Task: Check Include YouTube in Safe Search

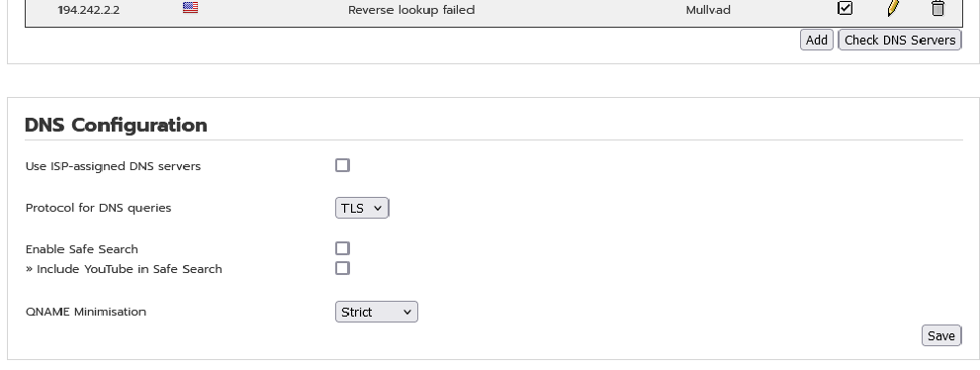Action: (342, 269)
